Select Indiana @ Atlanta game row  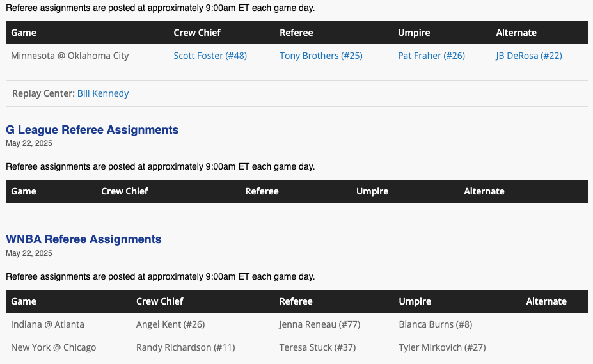(47, 324)
